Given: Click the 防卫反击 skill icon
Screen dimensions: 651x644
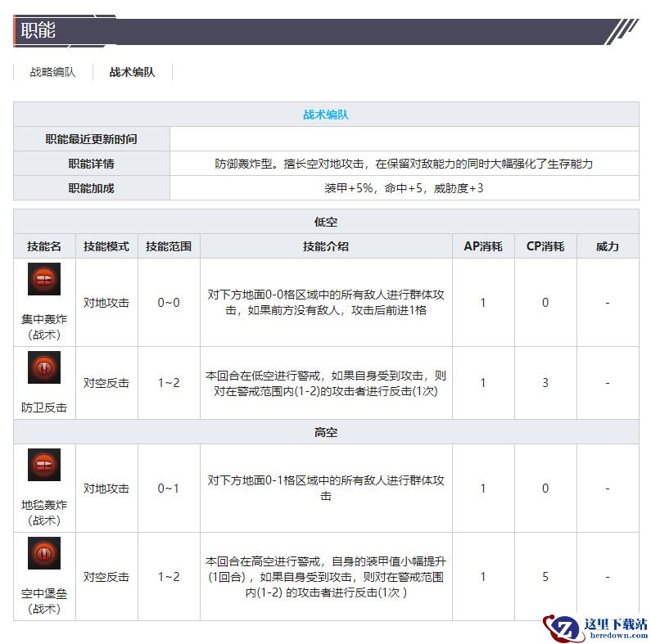Looking at the screenshot, I should tap(44, 367).
